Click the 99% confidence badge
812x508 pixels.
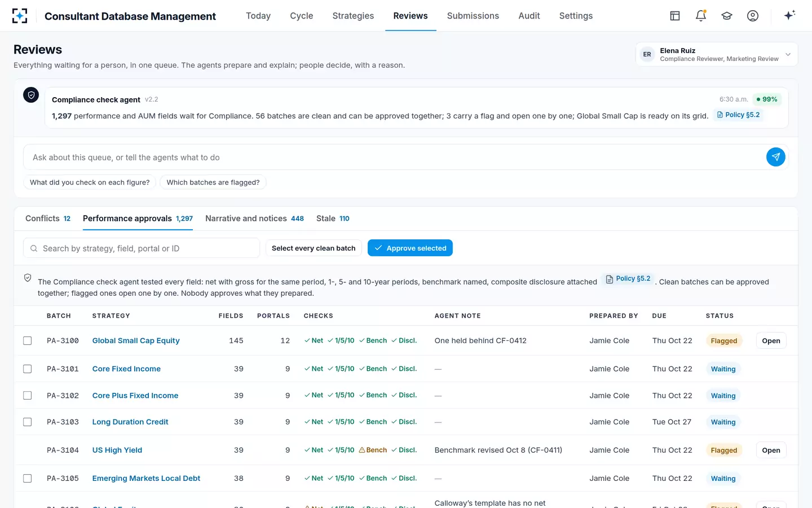(x=767, y=99)
